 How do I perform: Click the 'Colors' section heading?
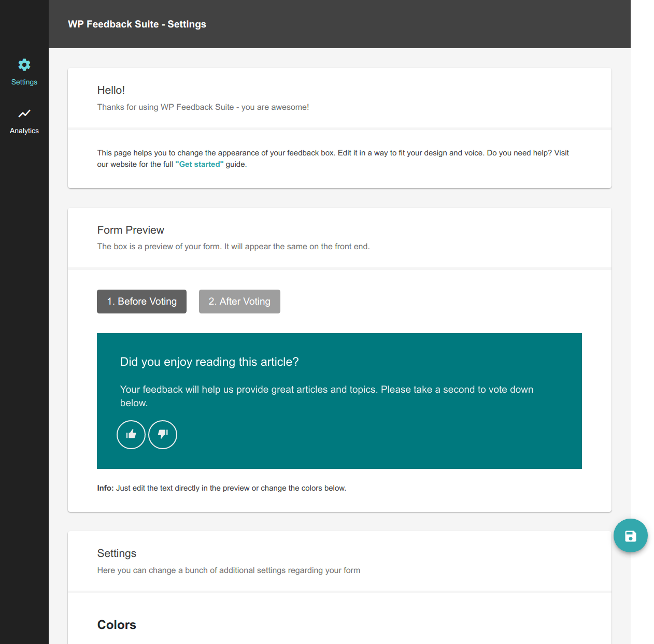117,625
